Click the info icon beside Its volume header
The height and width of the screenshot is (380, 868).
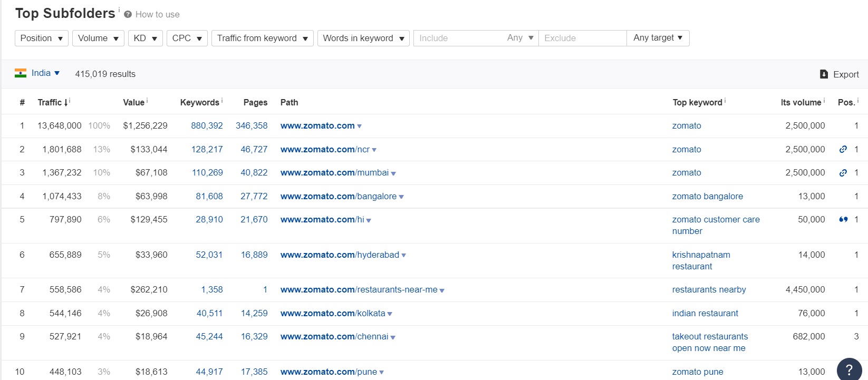tap(824, 100)
